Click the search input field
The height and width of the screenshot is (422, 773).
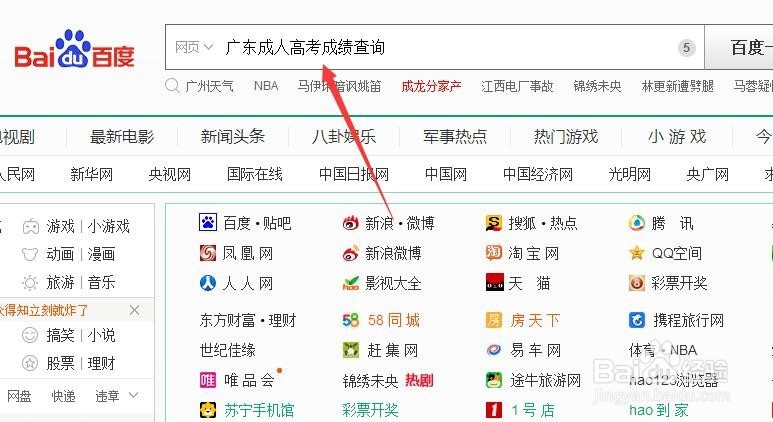[434, 47]
